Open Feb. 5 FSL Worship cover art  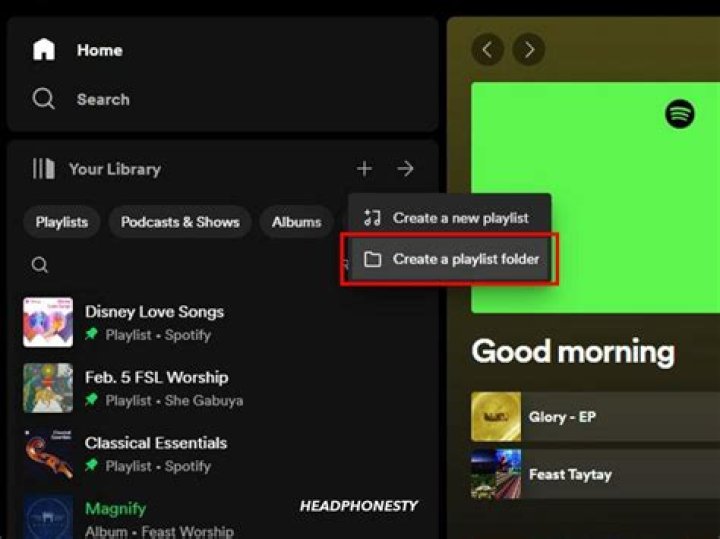(x=48, y=388)
